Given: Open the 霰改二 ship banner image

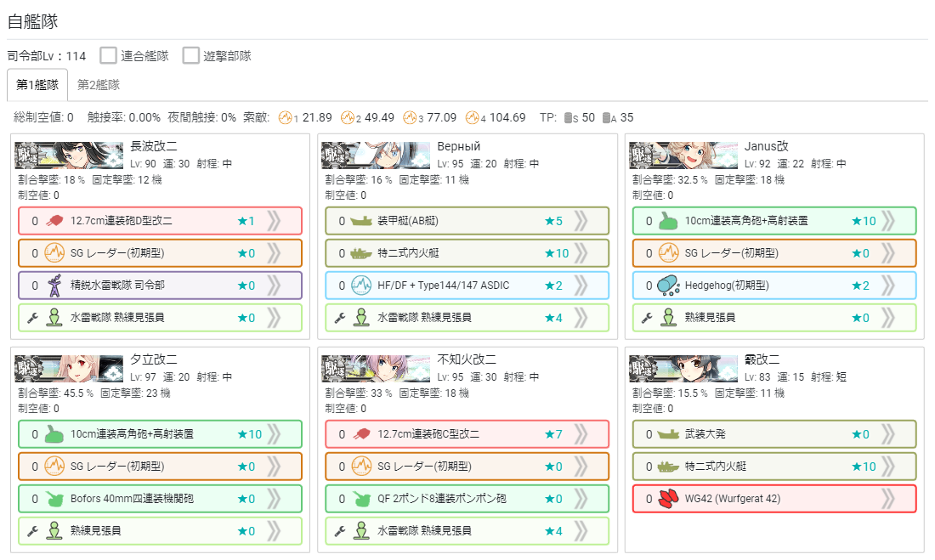Looking at the screenshot, I should [x=683, y=369].
